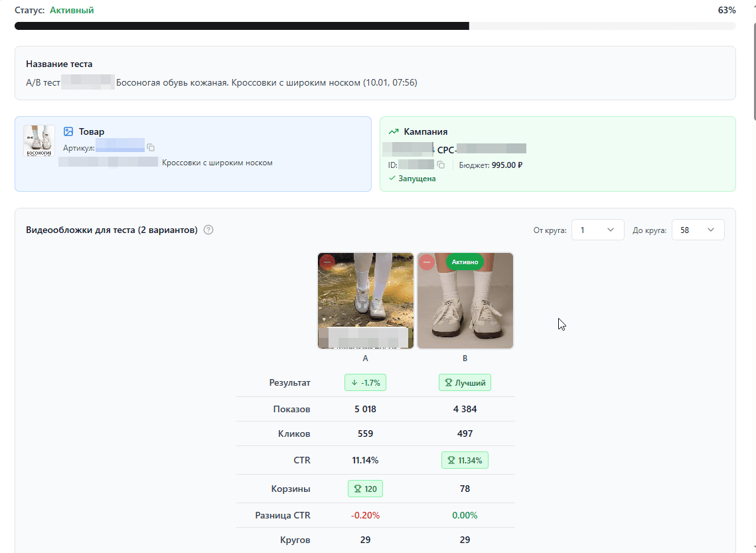Open the До круга dropdown showing 58
The image size is (756, 553).
tap(698, 230)
